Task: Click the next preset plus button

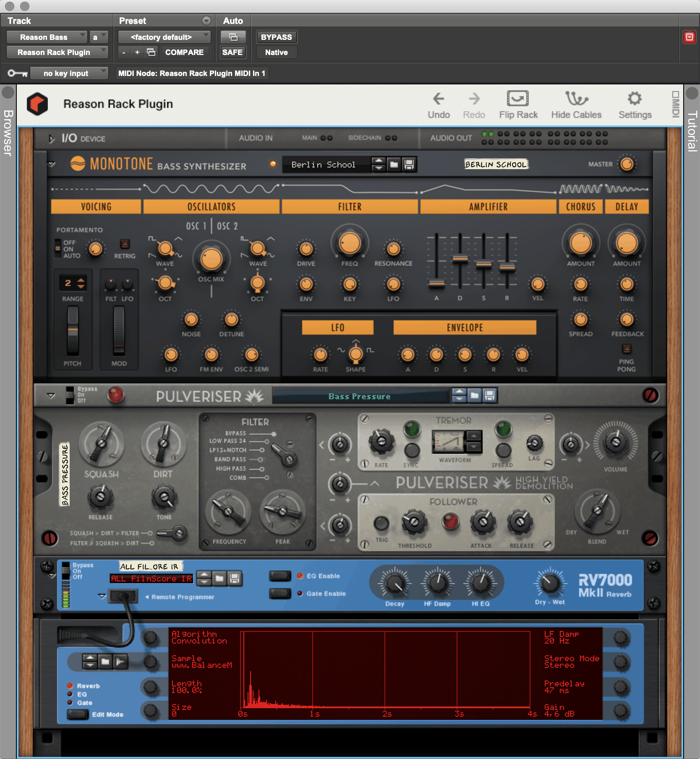Action: tap(137, 52)
